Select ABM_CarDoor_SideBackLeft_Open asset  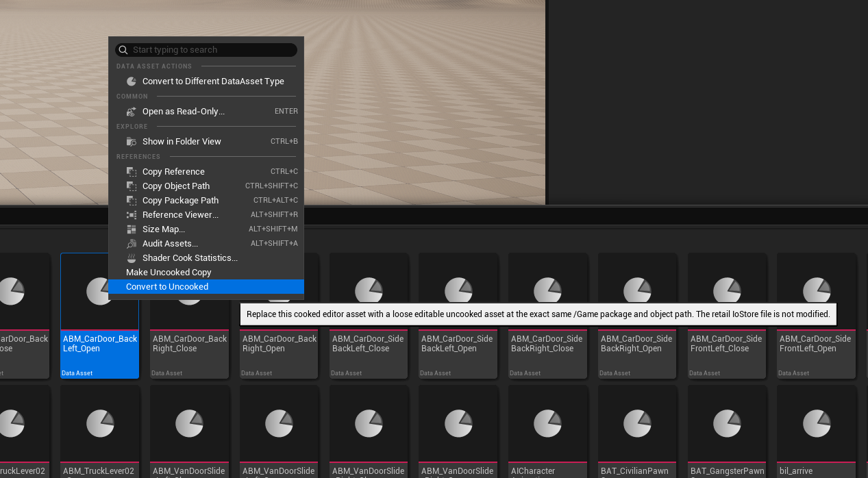pos(458,316)
